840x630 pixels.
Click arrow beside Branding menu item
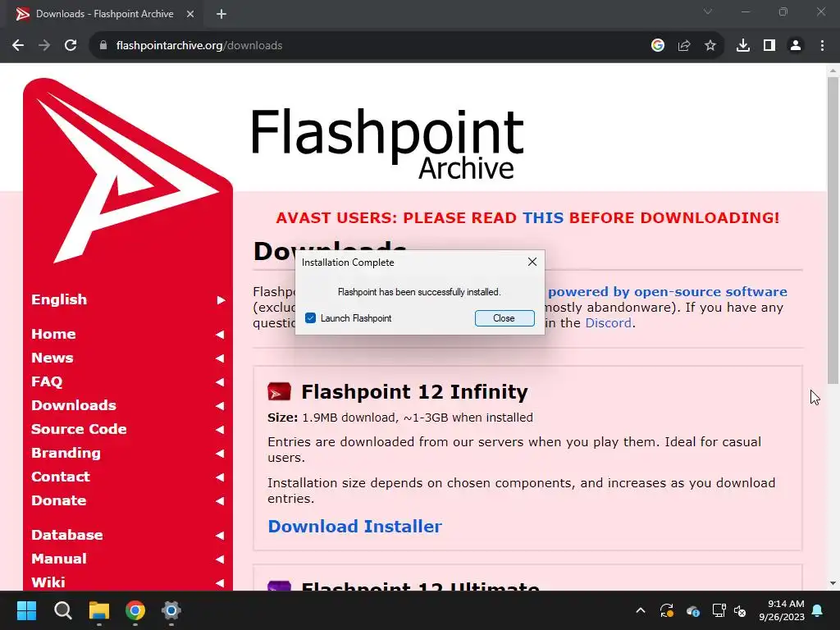(220, 453)
